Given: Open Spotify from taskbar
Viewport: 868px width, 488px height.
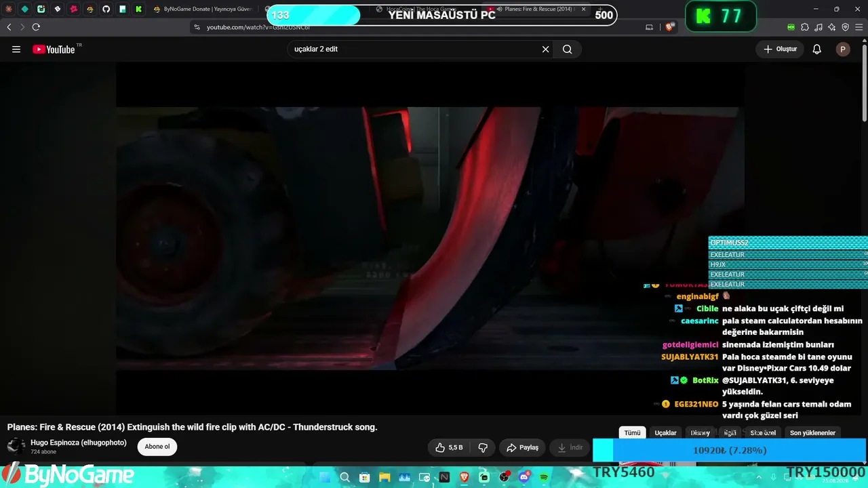Looking at the screenshot, I should 545,477.
